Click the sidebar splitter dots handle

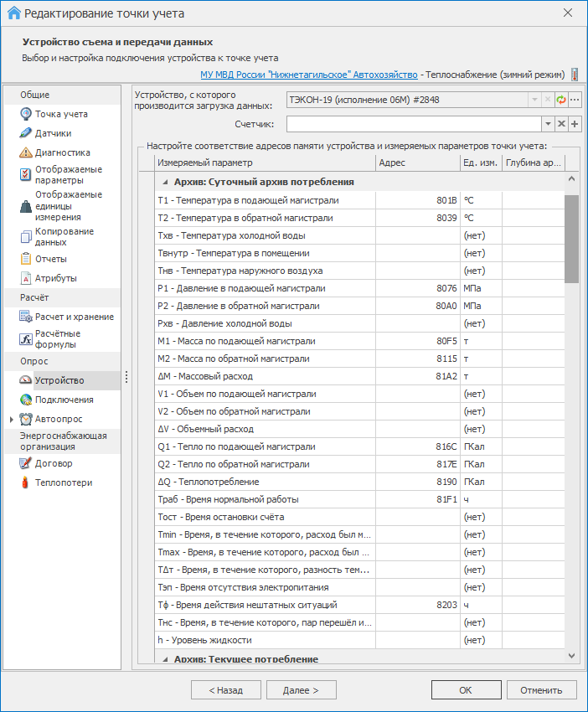point(126,377)
